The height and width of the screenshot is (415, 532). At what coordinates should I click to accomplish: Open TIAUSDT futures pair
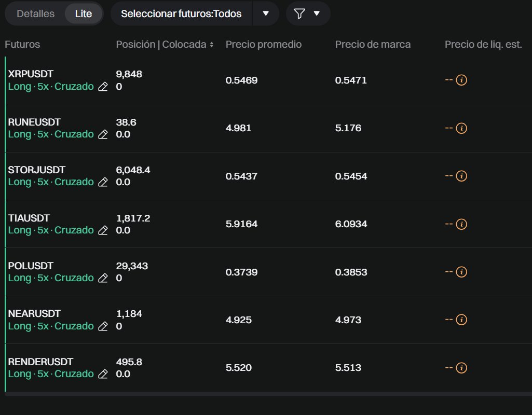point(29,218)
